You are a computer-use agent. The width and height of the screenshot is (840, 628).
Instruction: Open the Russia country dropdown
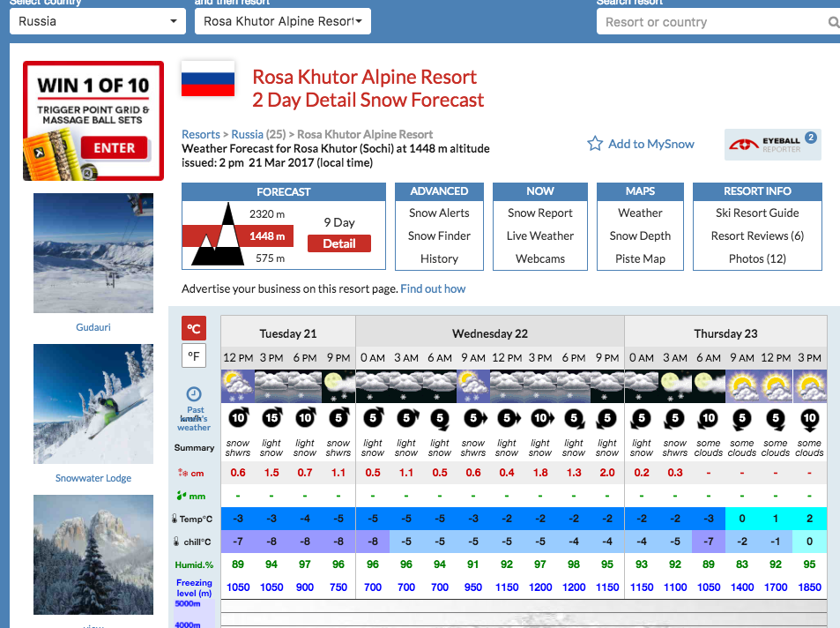[98, 21]
